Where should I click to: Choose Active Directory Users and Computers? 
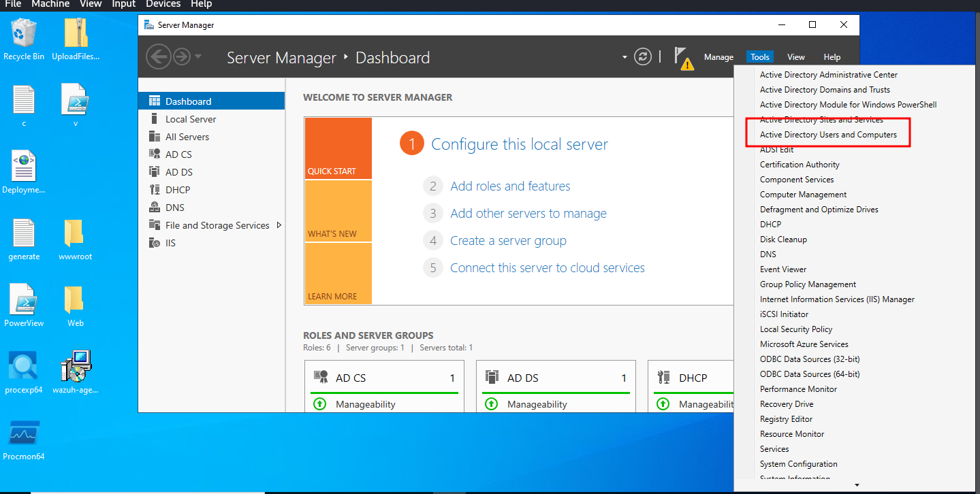click(828, 135)
